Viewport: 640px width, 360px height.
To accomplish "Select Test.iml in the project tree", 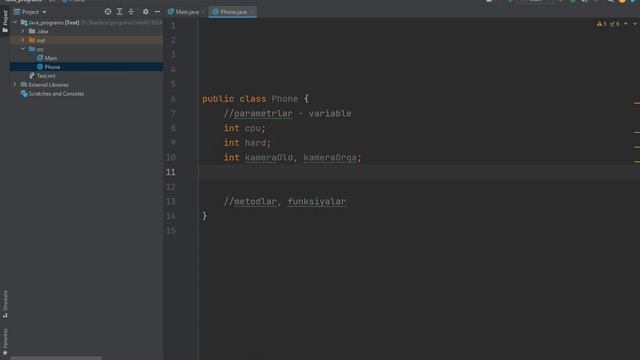I will (46, 76).
